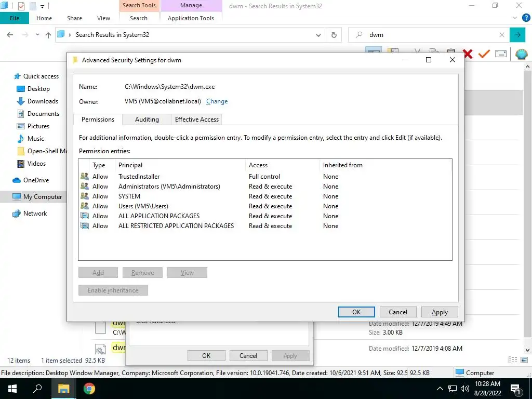
Task: Open the Classic Shell seashell settings icon
Action: (522, 54)
